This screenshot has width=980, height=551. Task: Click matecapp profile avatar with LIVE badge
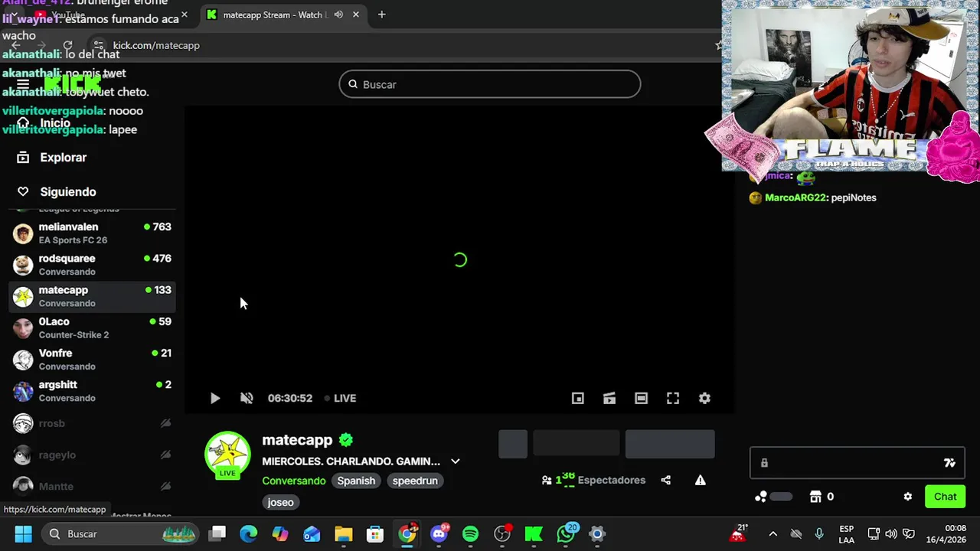[x=227, y=455]
